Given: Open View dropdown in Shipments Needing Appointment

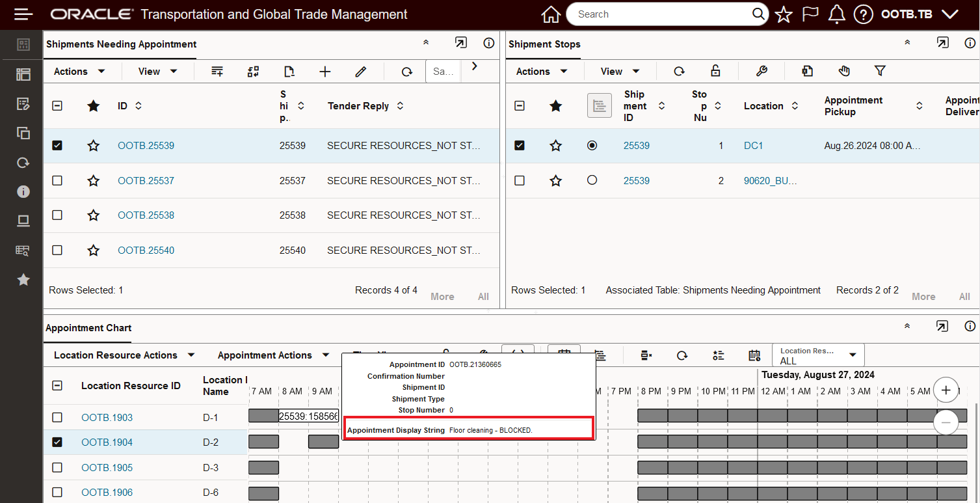Looking at the screenshot, I should 158,72.
